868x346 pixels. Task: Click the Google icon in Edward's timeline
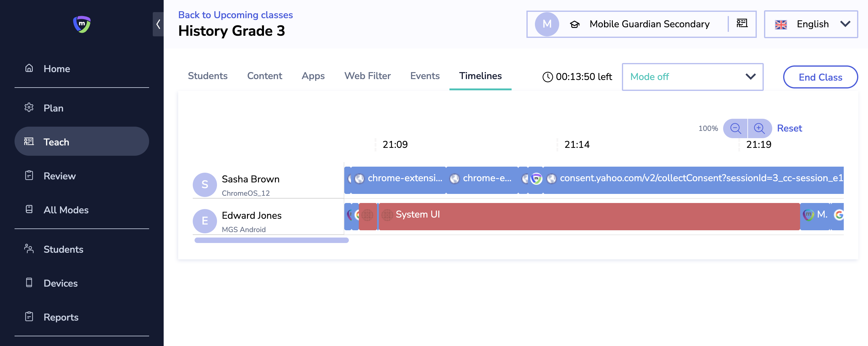839,215
